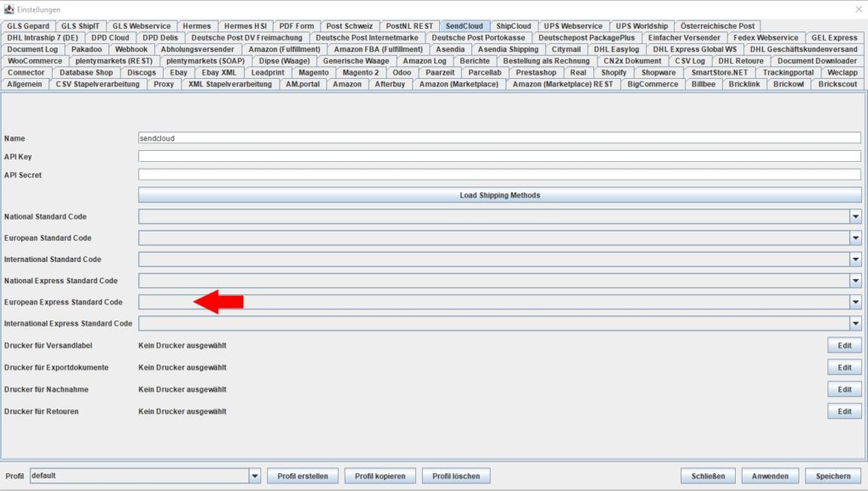Switch to the Post Schweiz tab
Image resolution: width=868 pixels, height=491 pixels.
pyautogui.click(x=349, y=26)
